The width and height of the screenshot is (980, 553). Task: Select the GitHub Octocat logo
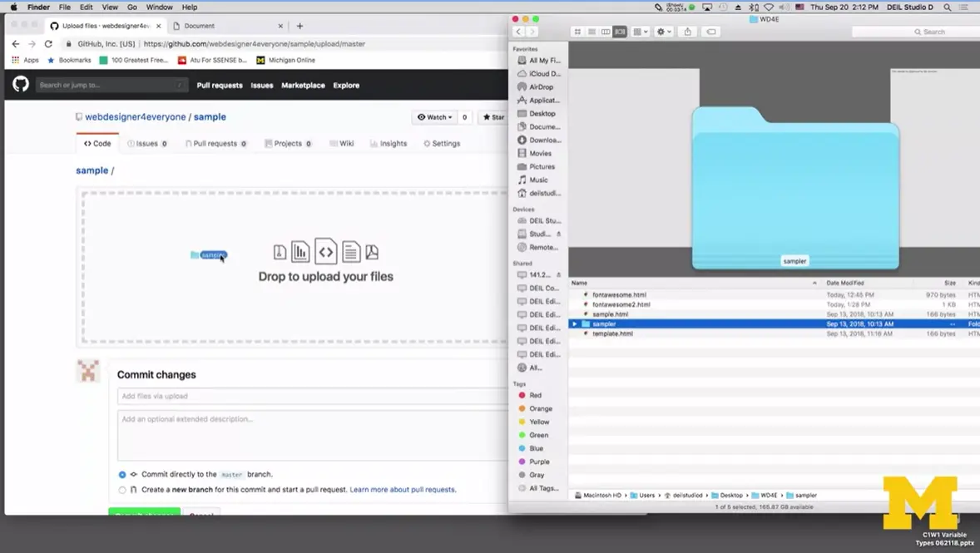pos(20,85)
